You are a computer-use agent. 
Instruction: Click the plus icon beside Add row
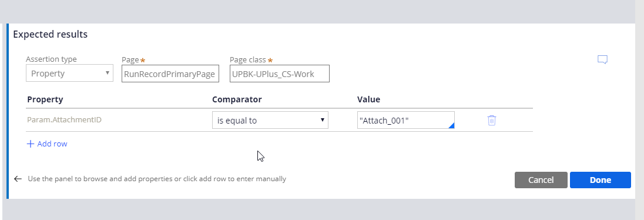(30, 144)
